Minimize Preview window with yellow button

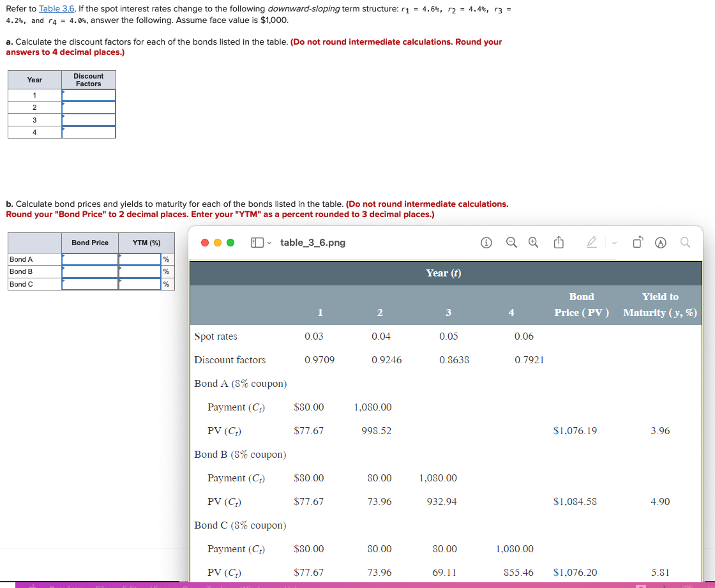pos(218,242)
